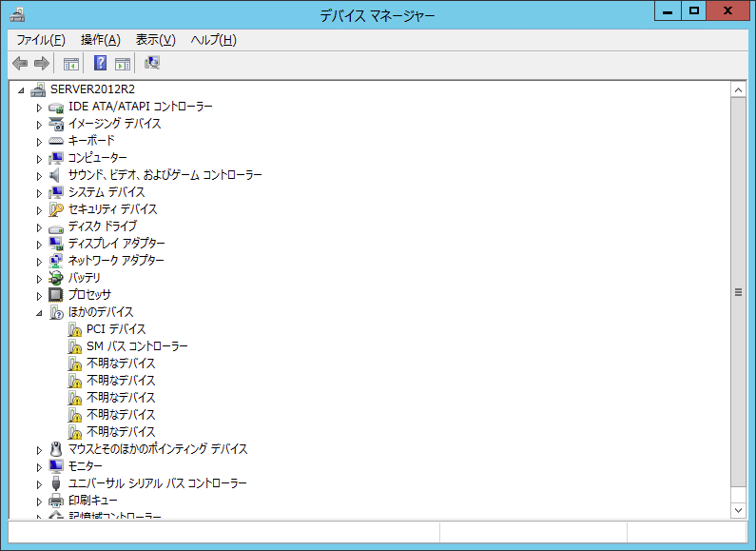The height and width of the screenshot is (551, 756).
Task: Select the SERVER2012R2 root label
Action: point(92,89)
